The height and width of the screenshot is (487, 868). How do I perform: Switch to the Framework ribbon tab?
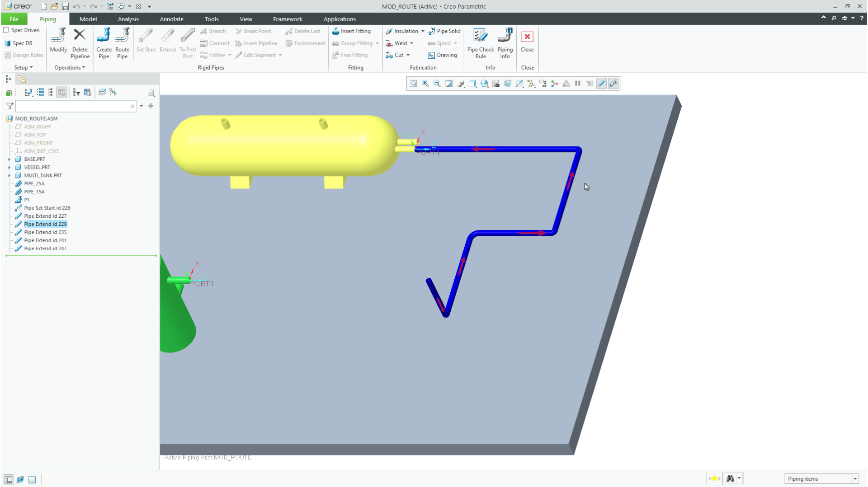click(288, 19)
